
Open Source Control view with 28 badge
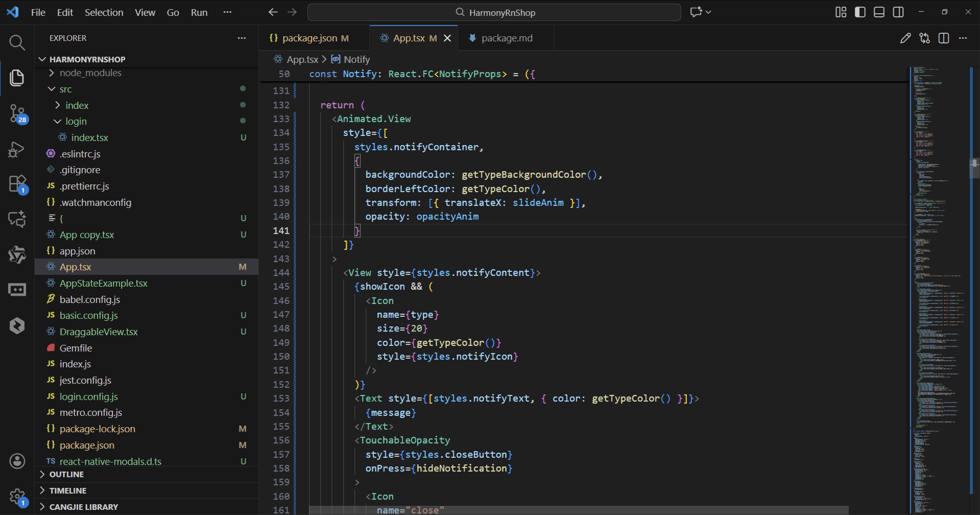click(x=17, y=113)
